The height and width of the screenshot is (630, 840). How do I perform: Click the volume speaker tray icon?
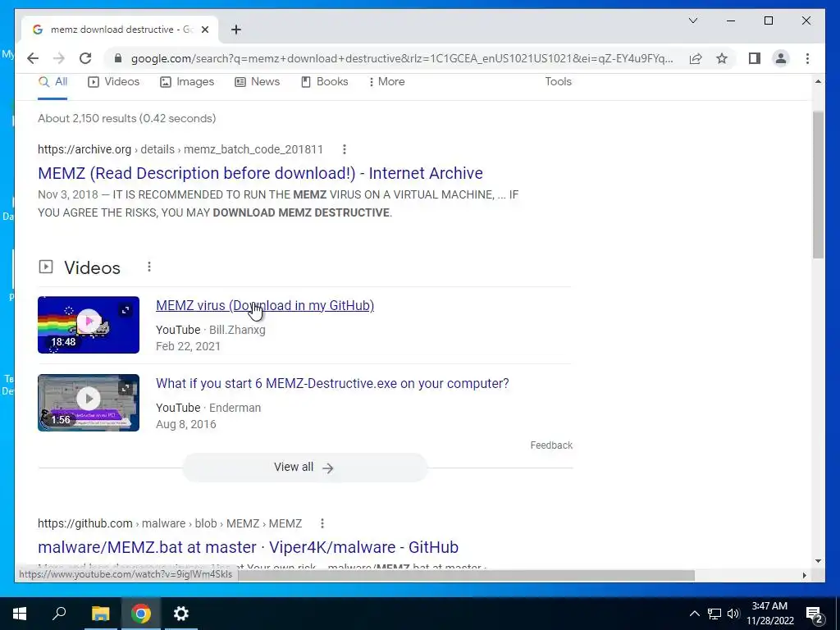(x=733, y=614)
